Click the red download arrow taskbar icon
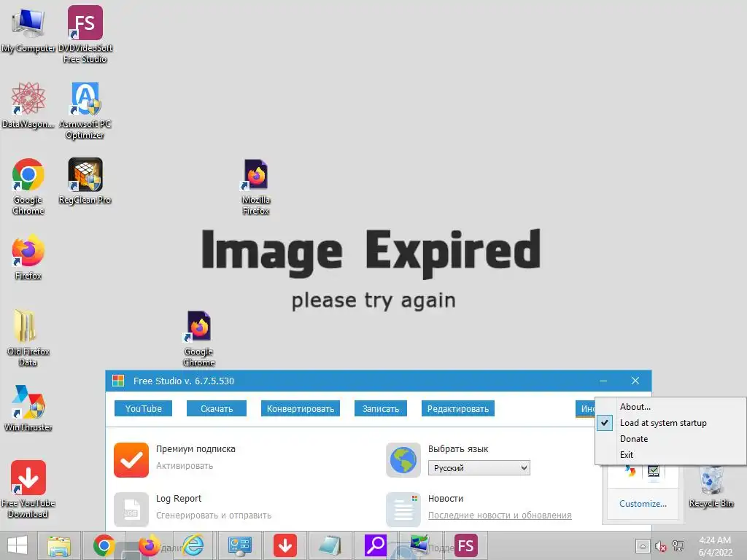This screenshot has height=560, width=747. click(285, 545)
